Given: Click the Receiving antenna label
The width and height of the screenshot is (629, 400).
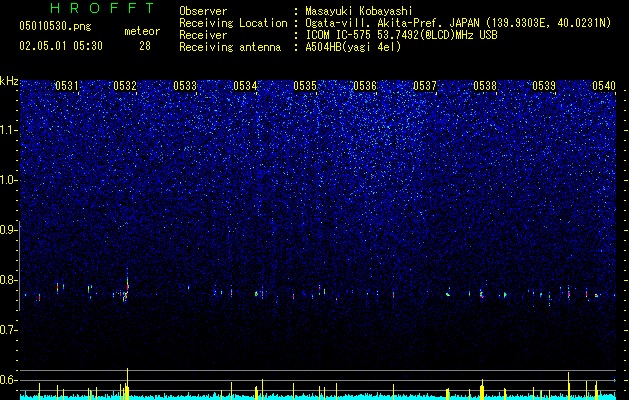Looking at the screenshot, I should [230, 47].
